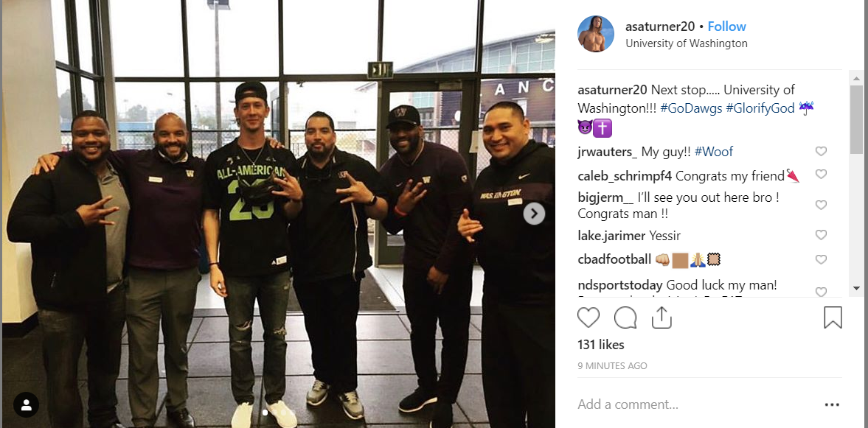The height and width of the screenshot is (428, 868).
Task: Follow asaturner20
Action: coord(726,27)
